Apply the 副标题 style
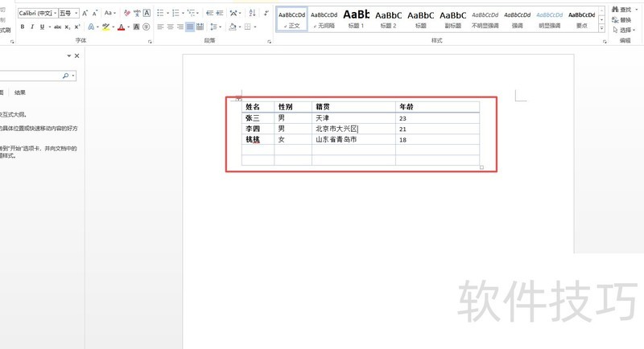The image size is (644, 349). pyautogui.click(x=452, y=19)
